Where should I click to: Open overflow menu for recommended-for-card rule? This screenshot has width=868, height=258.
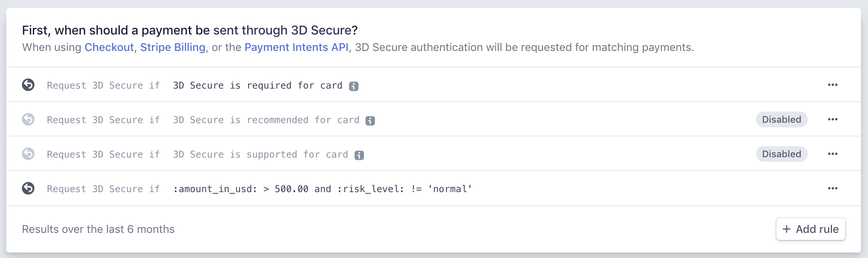pos(833,119)
